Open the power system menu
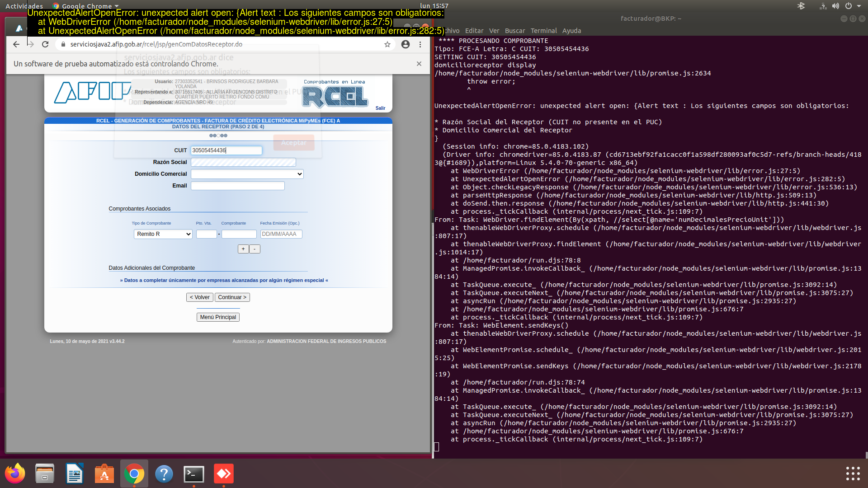The width and height of the screenshot is (868, 488). coord(853,6)
